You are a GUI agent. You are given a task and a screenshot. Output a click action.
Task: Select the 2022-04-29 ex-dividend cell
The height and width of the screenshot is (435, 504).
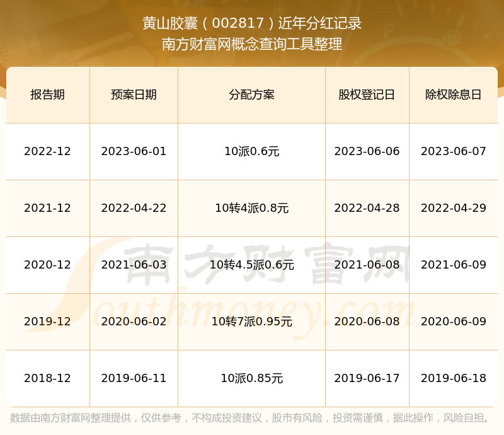(x=453, y=208)
